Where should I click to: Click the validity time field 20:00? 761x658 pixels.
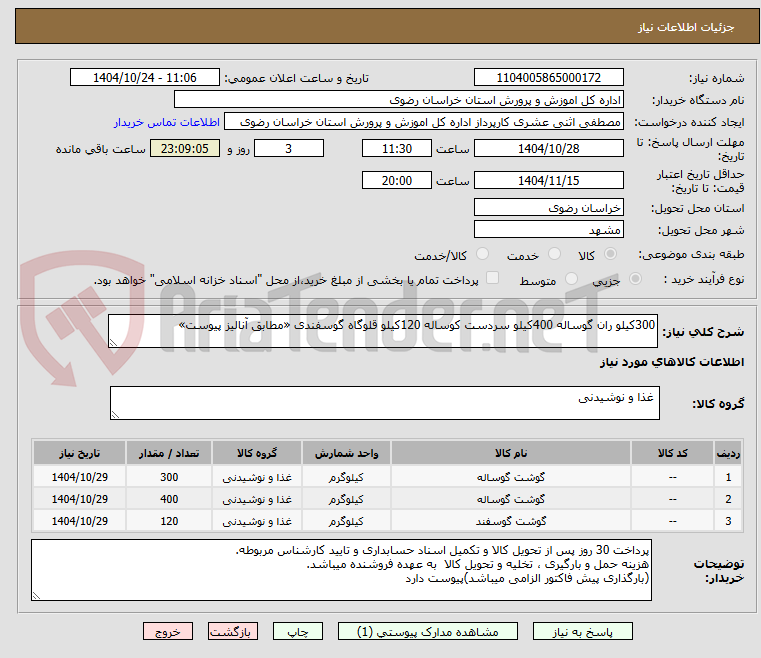tap(397, 181)
